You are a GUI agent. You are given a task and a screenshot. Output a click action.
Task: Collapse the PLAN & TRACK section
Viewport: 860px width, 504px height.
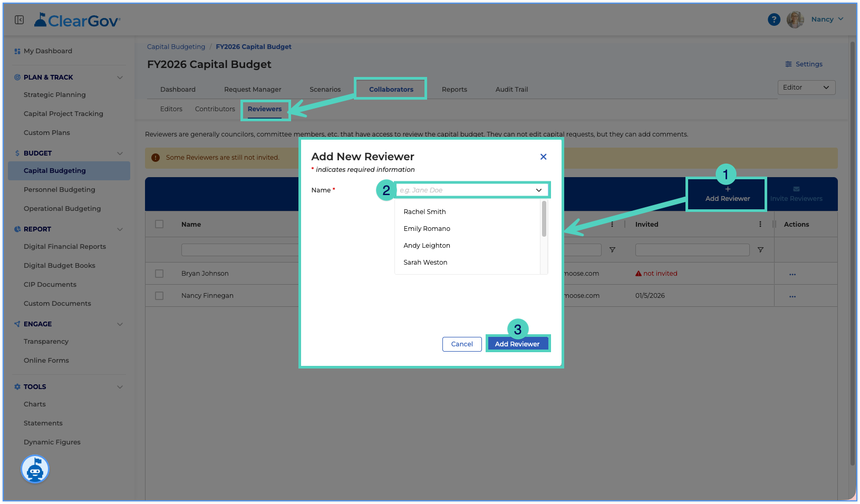click(120, 77)
